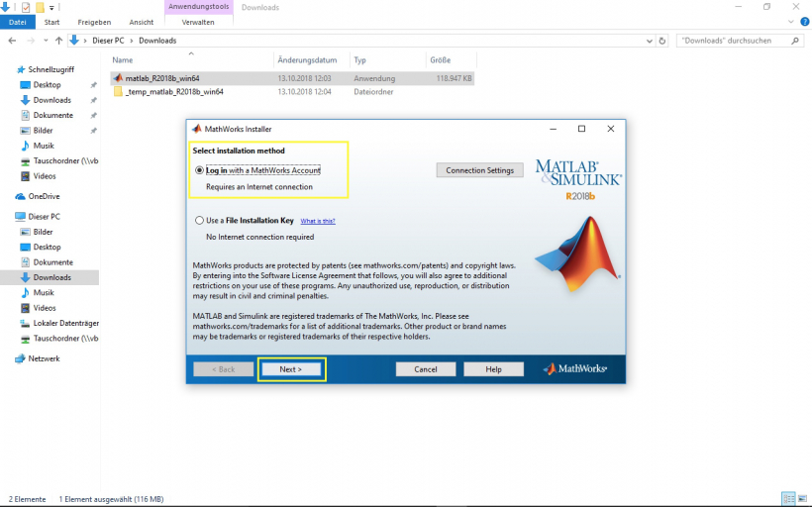Expand the address bar history dropdown

click(x=650, y=41)
